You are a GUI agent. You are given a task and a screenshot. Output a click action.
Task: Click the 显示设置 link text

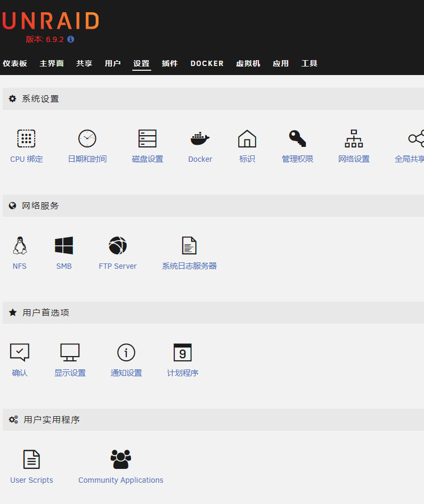tap(70, 373)
